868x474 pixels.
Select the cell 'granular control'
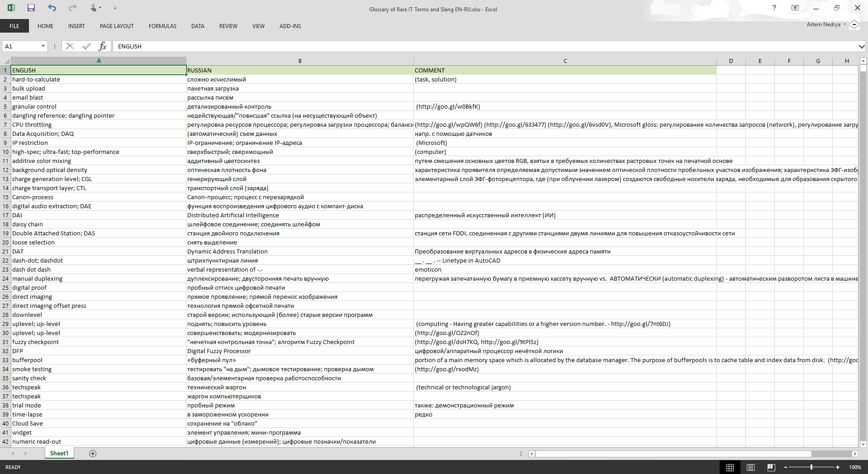[99, 106]
